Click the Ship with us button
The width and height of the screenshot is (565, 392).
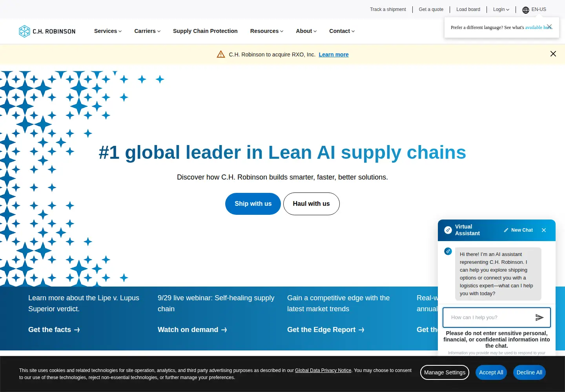[253, 204]
